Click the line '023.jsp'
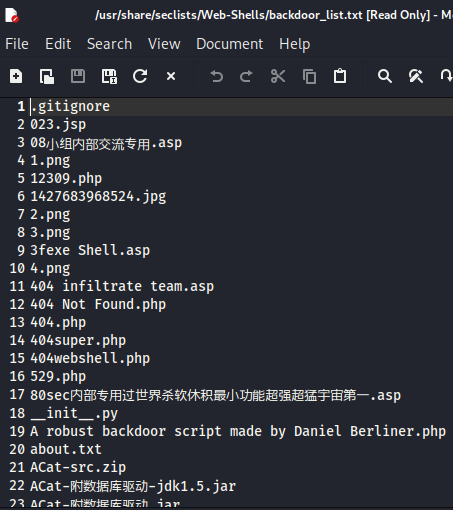Screen dimensions: 453x510 [x=58, y=125]
